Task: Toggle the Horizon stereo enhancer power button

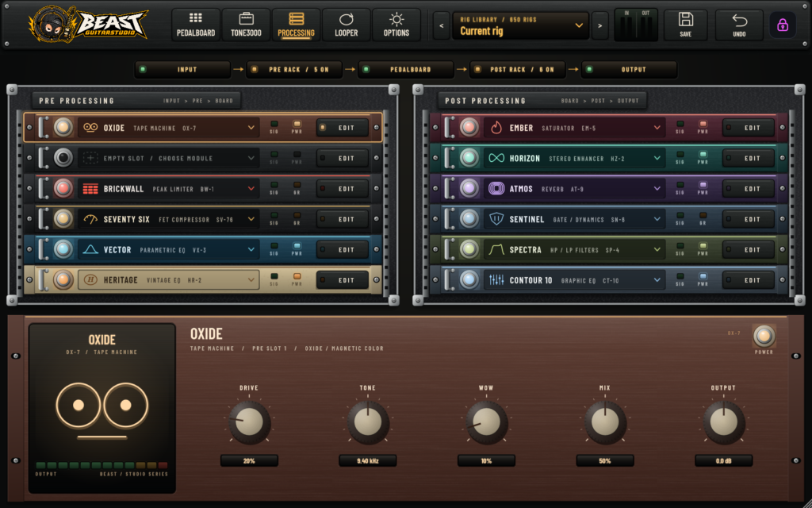Action: click(x=469, y=158)
